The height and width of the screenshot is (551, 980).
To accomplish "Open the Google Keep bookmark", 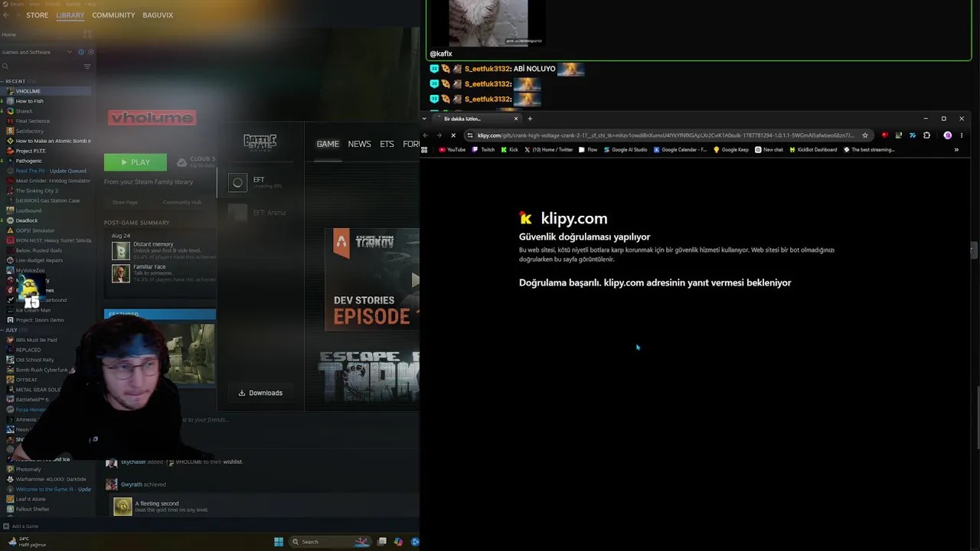I will click(x=731, y=150).
